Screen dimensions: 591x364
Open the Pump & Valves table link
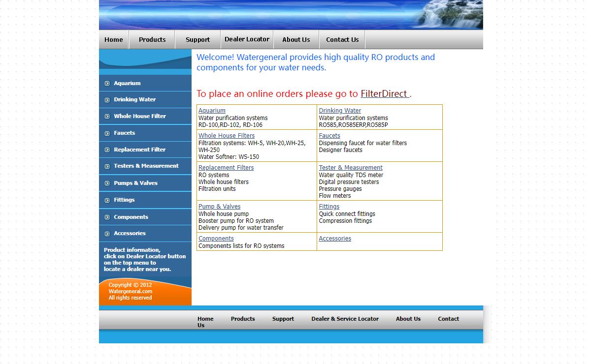220,207
